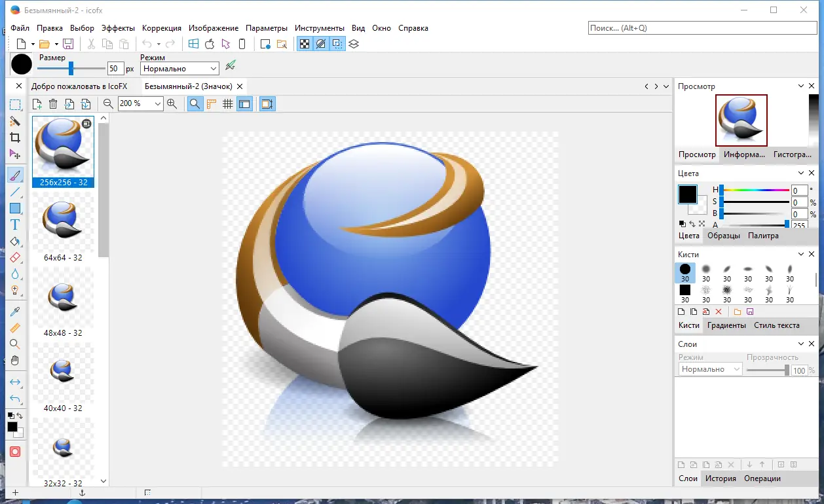The image size is (824, 504).
Task: Open the Добро пожаловать в IcoFX tab
Action: (x=79, y=86)
